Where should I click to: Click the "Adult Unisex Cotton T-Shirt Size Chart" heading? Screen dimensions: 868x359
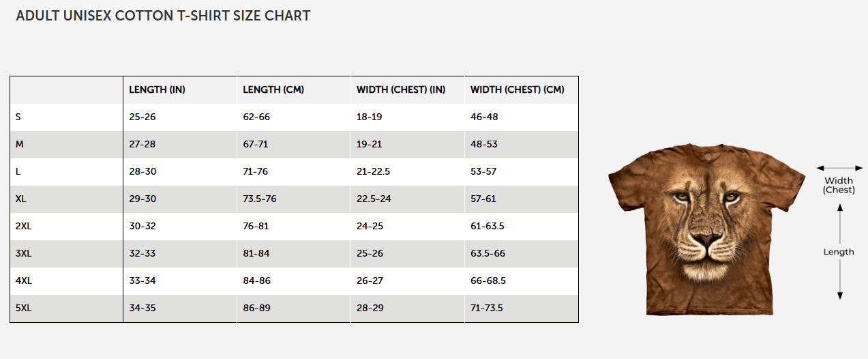click(163, 16)
